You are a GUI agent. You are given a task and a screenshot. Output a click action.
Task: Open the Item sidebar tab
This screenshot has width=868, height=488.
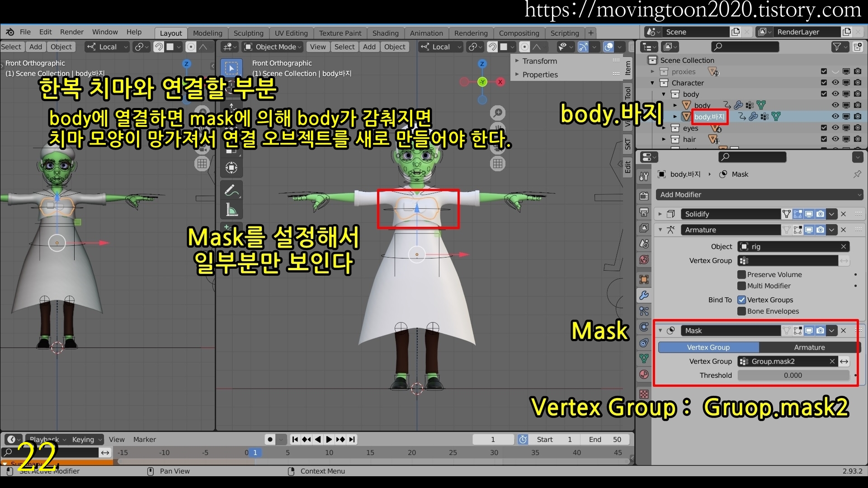click(x=628, y=68)
